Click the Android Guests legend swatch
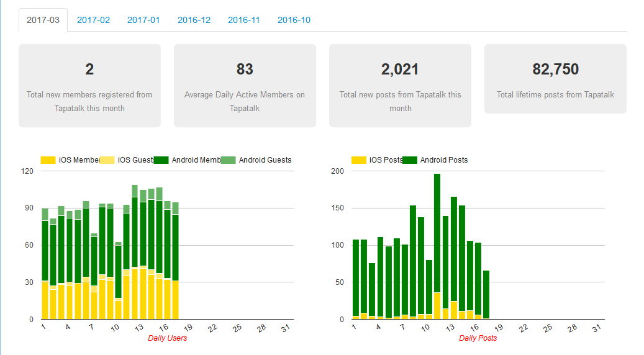Viewport: 644px width, 355px height. [x=228, y=160]
